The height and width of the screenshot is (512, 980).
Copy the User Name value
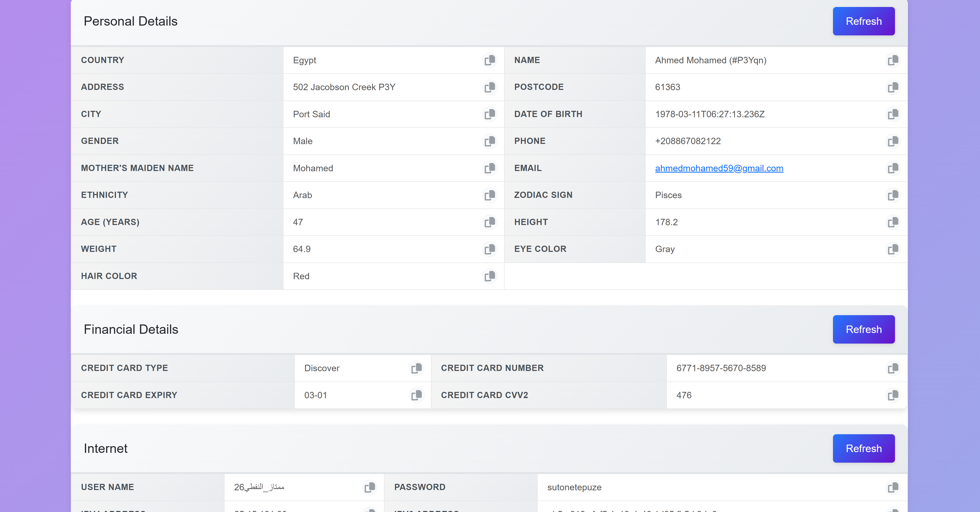click(x=369, y=487)
